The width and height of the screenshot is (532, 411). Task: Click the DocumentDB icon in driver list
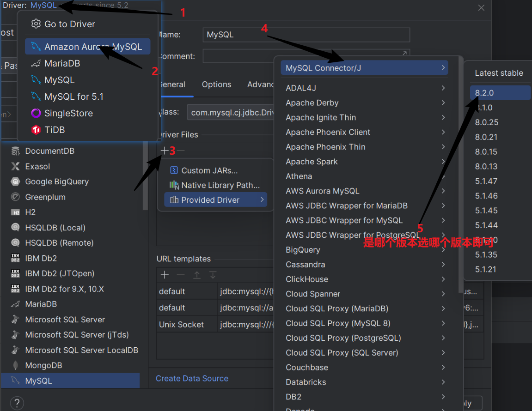(x=15, y=151)
